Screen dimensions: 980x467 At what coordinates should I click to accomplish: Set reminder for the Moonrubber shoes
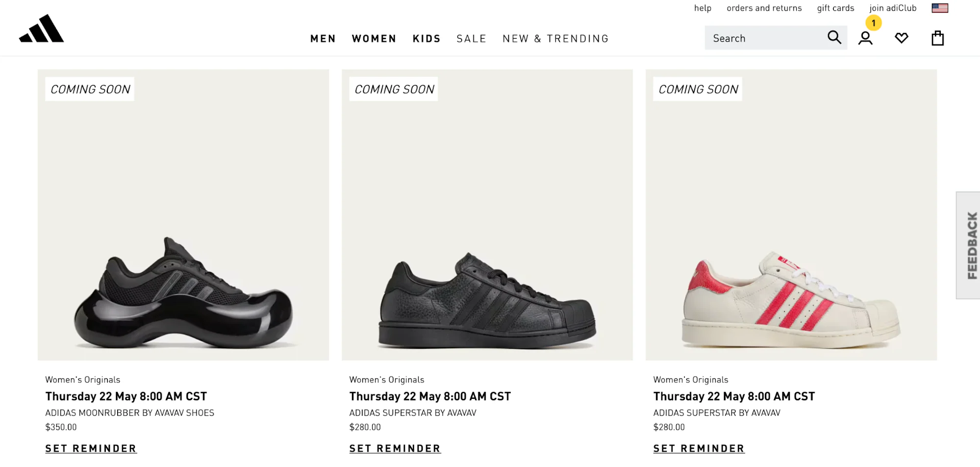coord(91,448)
